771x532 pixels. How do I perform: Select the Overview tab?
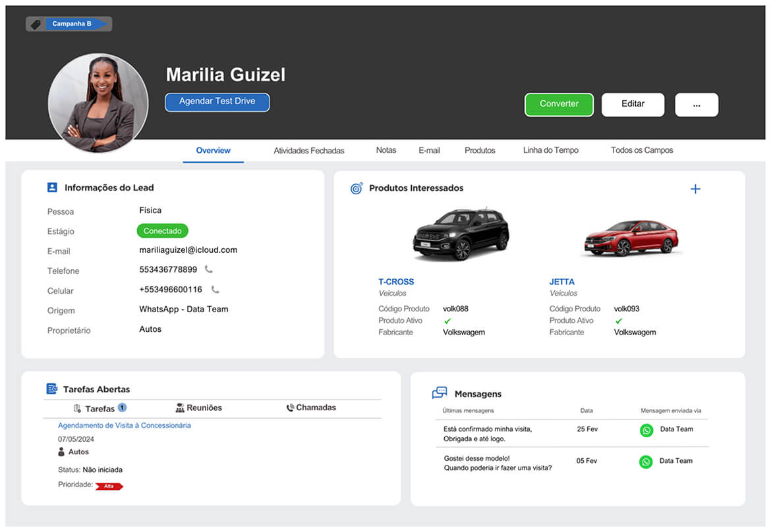coord(213,150)
